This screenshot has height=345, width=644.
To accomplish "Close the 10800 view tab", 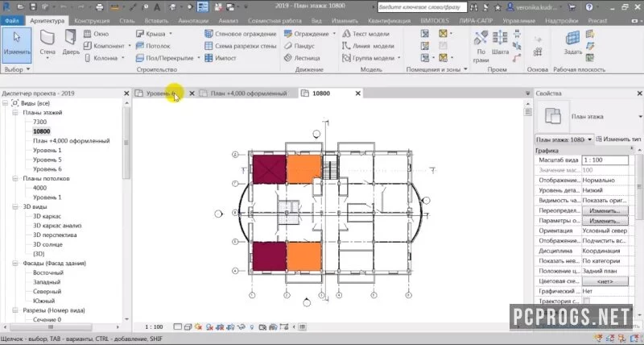I will [x=357, y=94].
